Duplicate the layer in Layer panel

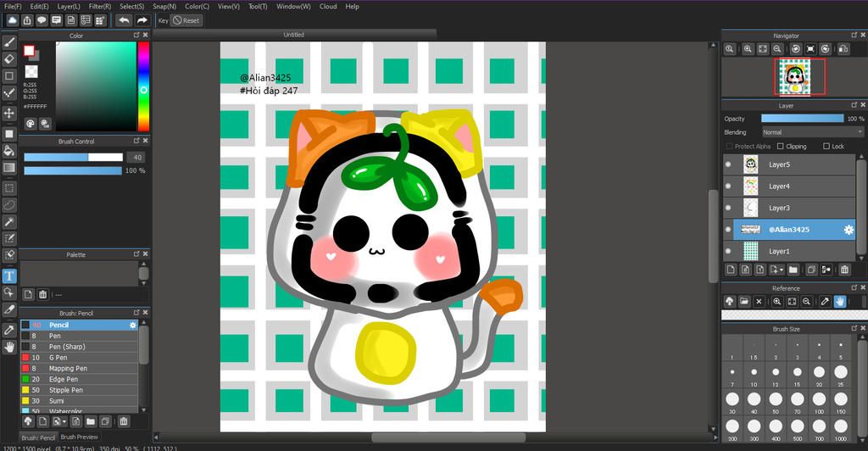pos(811,270)
